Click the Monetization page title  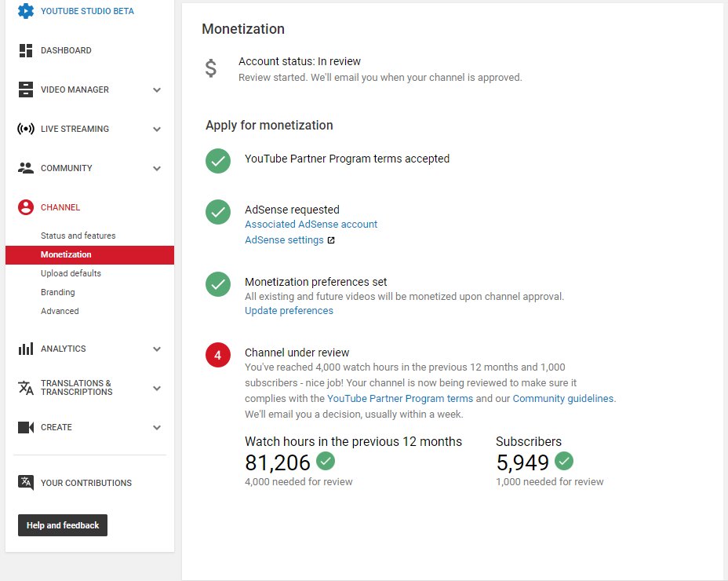243,29
